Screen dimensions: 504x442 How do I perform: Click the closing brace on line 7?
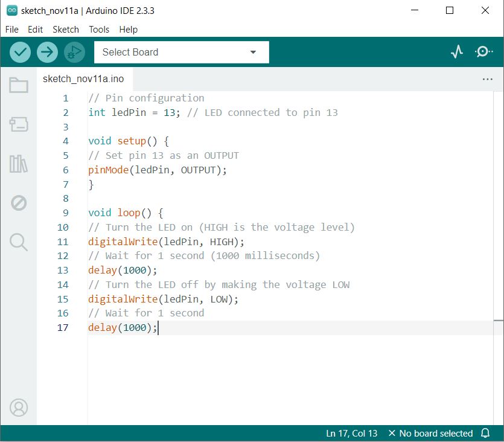point(91,185)
